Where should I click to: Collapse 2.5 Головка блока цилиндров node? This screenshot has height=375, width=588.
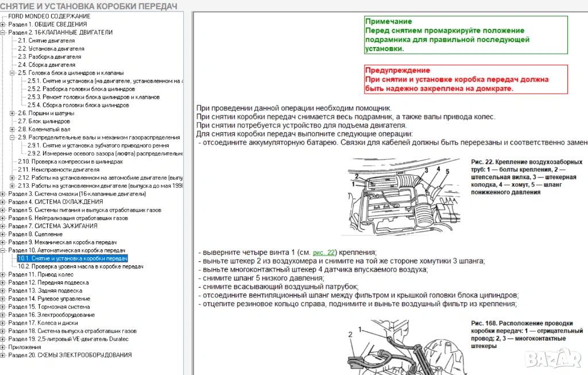point(12,73)
